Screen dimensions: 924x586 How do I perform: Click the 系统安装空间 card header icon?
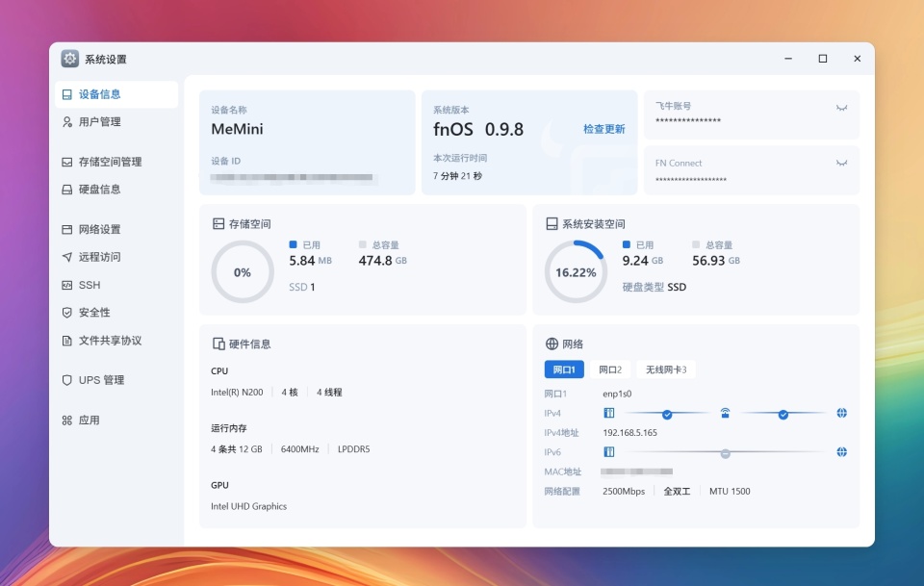tap(552, 224)
